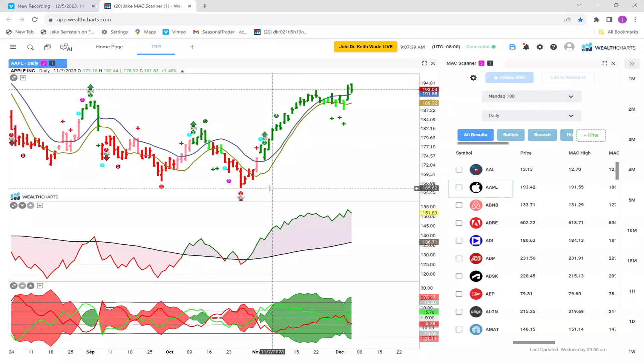Check the ABNB row checkbox
Screen dimensions: 644x362
click(x=459, y=205)
